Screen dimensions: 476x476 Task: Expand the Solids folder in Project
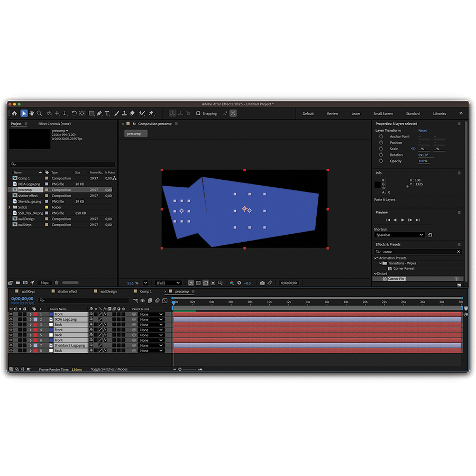(9, 207)
